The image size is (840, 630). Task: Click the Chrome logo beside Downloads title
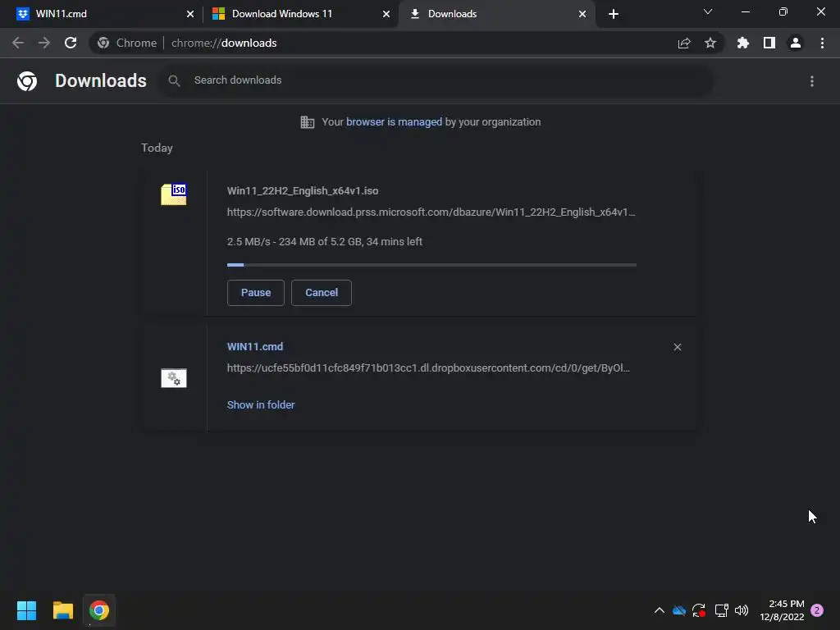[27, 81]
